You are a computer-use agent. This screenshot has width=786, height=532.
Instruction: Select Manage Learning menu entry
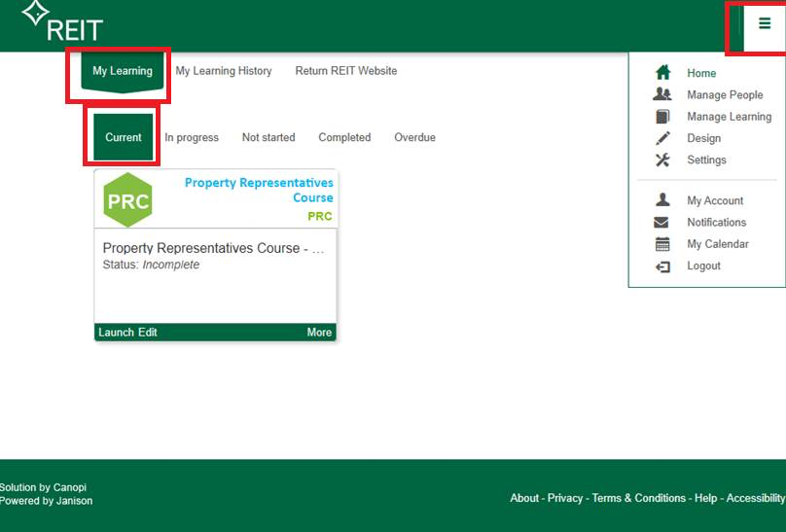(x=730, y=117)
